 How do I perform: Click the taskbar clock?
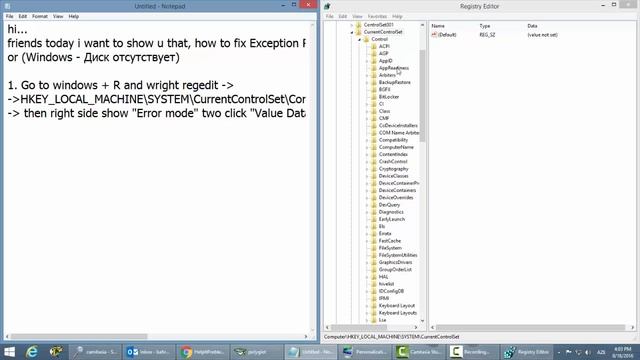(x=622, y=352)
